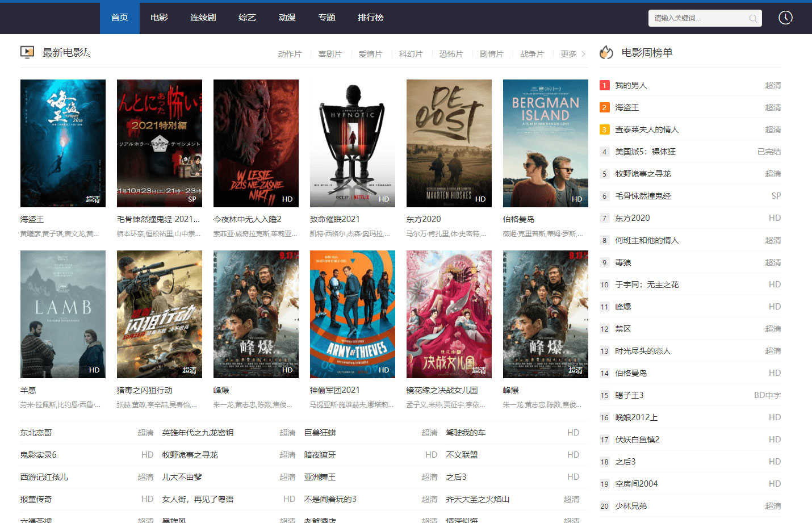Click the number 3 badge beside 查泰莱夫人的情人
This screenshot has height=523, width=812.
point(604,129)
